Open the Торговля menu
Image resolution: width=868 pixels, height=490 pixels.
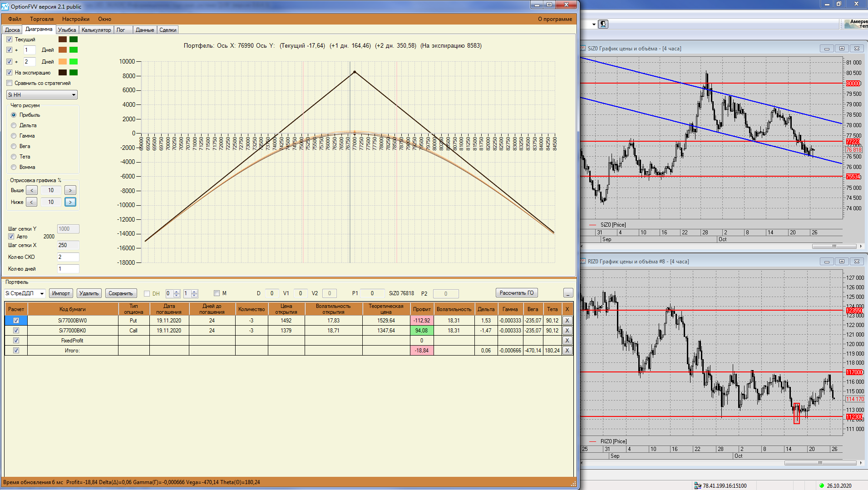(42, 19)
